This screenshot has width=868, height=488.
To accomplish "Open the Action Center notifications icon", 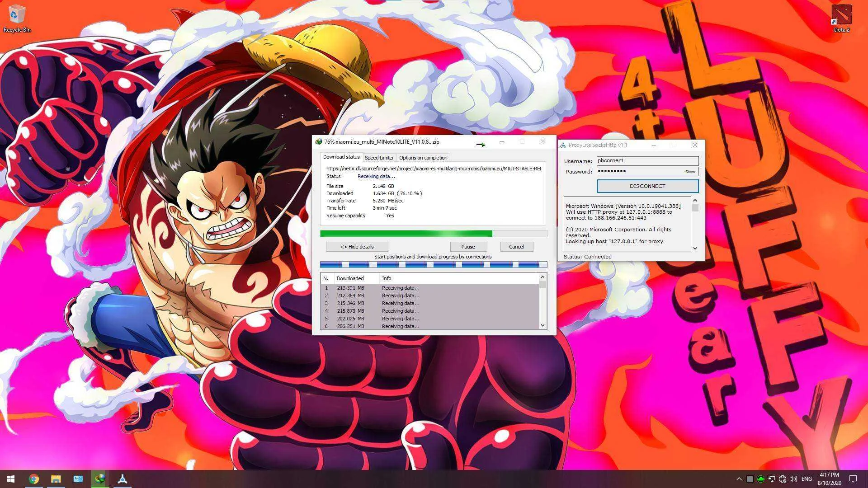I will pos(853,479).
